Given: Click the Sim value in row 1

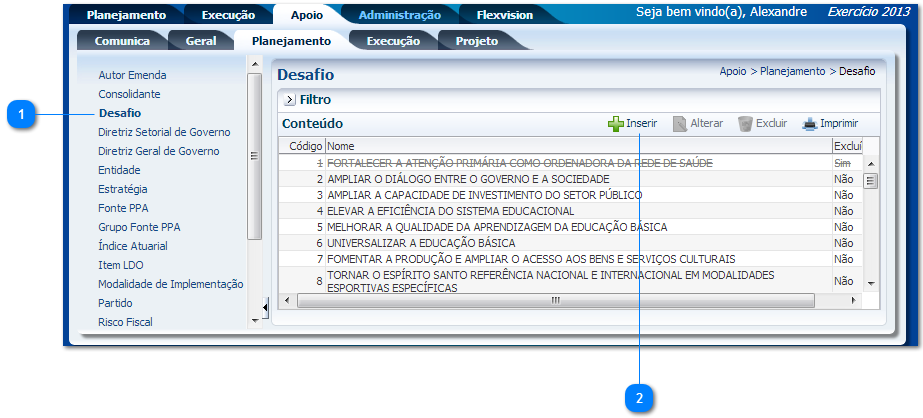Looking at the screenshot, I should (x=842, y=162).
